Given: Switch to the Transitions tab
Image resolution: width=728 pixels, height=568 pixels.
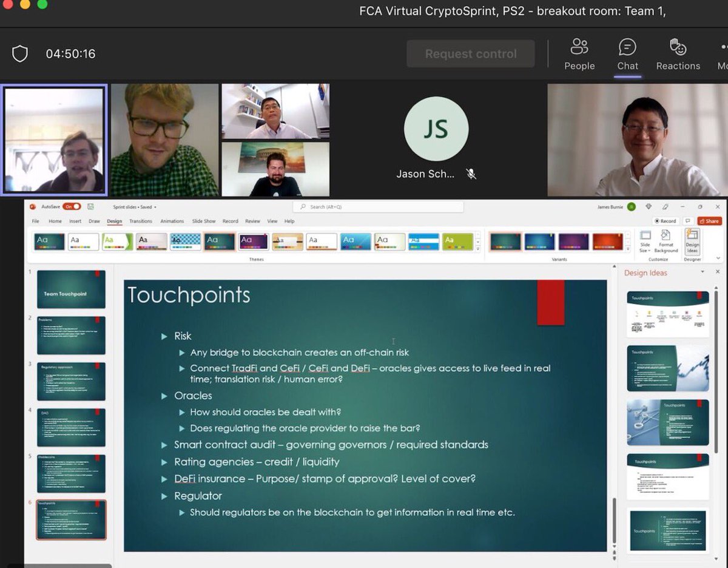Looking at the screenshot, I should click(141, 221).
